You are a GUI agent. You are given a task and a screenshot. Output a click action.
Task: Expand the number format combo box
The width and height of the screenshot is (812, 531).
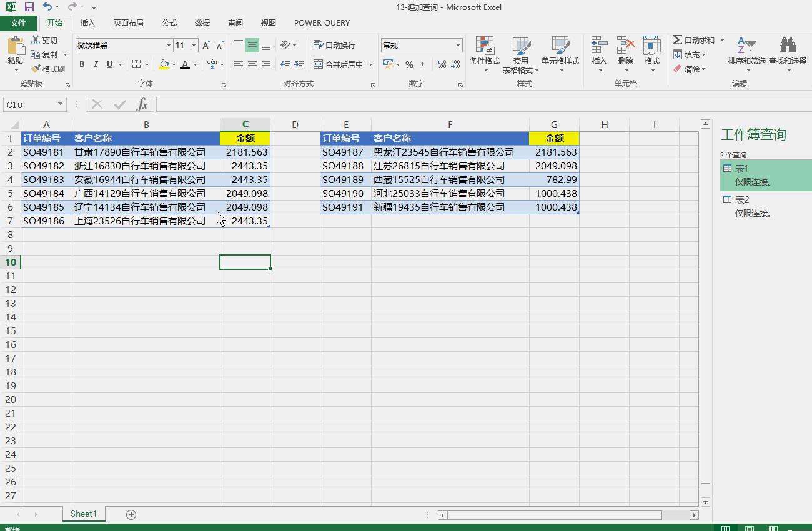coord(458,45)
